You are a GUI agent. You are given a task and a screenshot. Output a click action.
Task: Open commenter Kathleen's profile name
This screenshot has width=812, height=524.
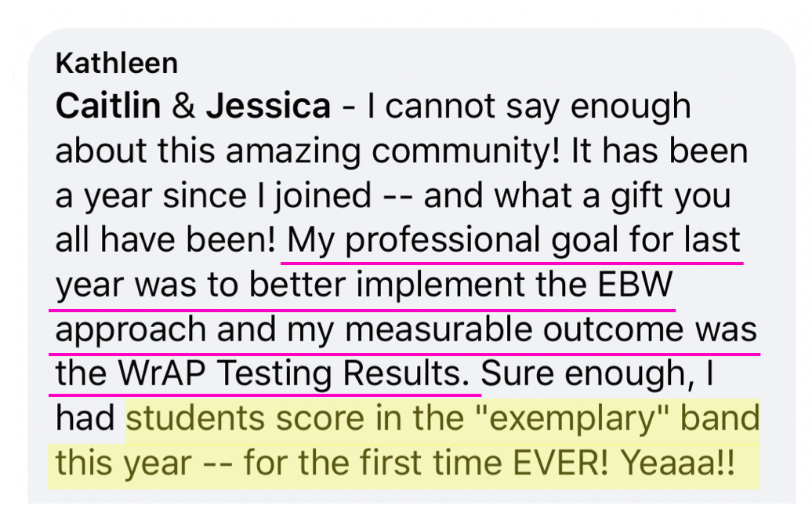tap(117, 64)
